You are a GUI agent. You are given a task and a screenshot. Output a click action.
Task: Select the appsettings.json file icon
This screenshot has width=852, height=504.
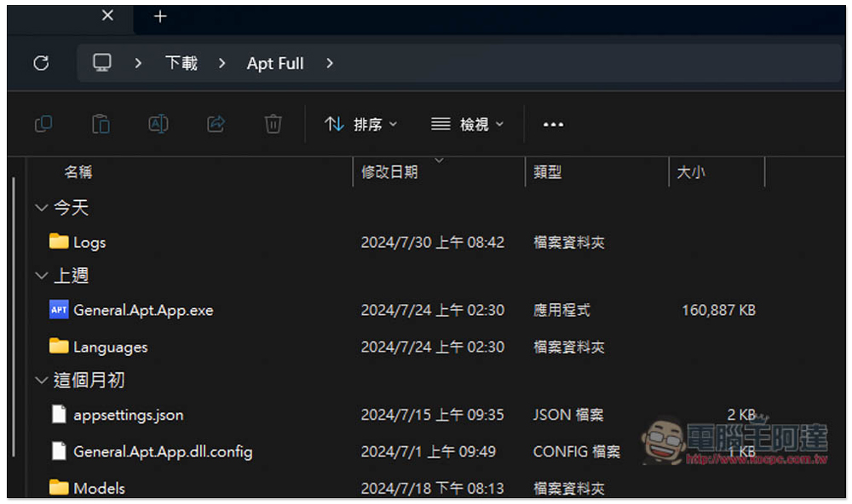coord(59,414)
